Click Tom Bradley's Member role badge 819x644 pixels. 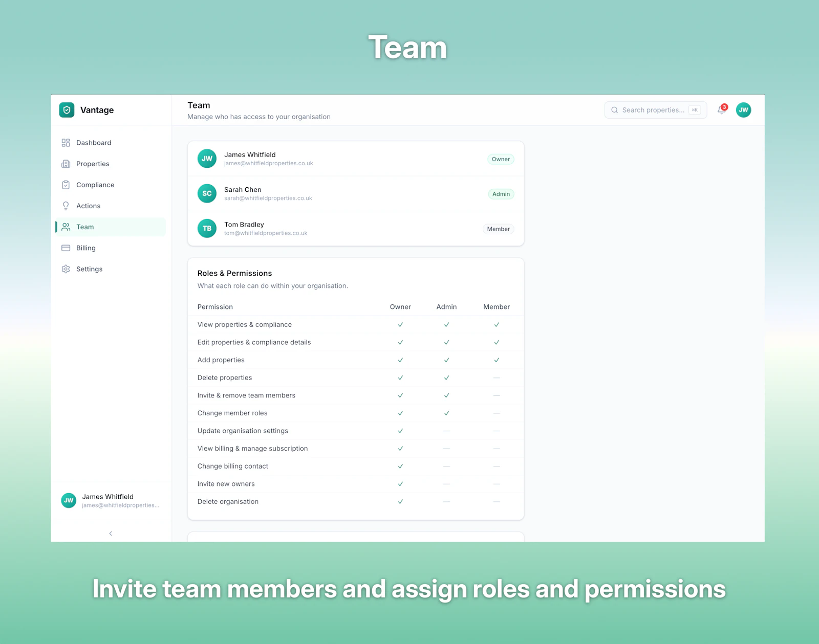point(499,229)
